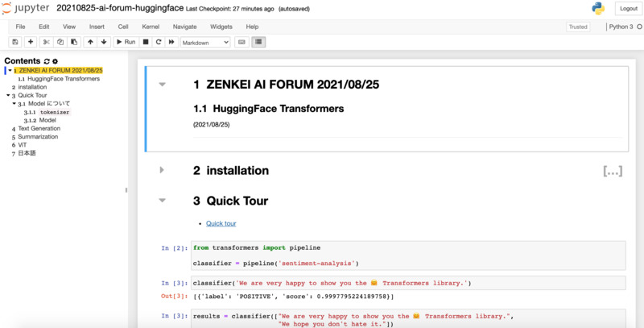Cut selected cells using the scissors icon
Screen dimensions: 644x328
tap(47, 42)
